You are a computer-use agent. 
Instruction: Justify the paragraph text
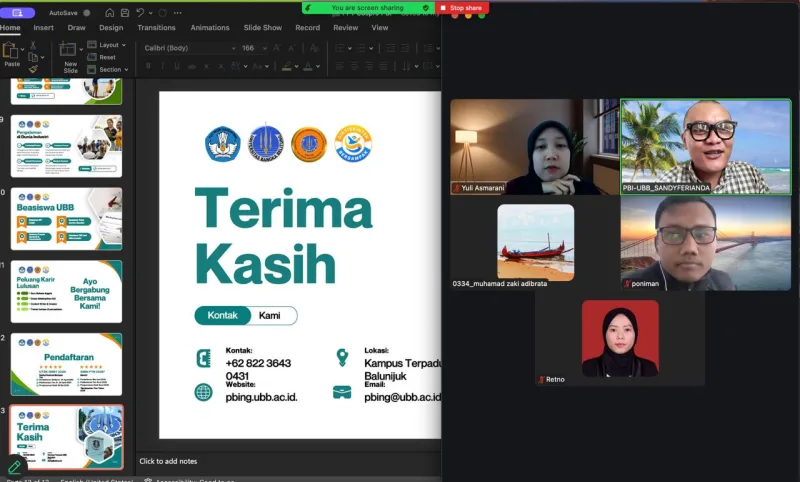(383, 66)
